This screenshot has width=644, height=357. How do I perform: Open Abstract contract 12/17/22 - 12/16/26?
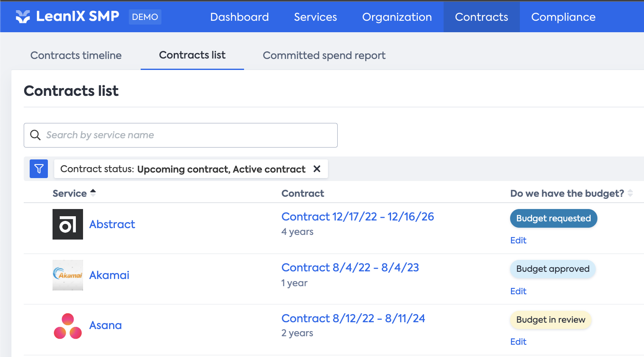(x=358, y=217)
